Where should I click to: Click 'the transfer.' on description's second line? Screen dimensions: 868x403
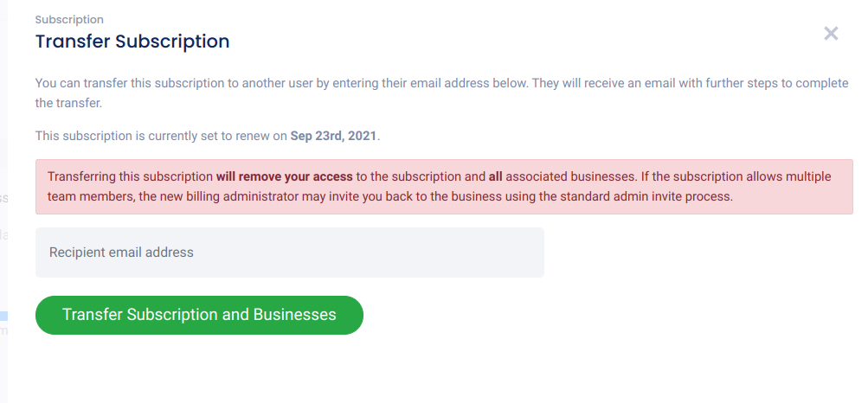[68, 103]
